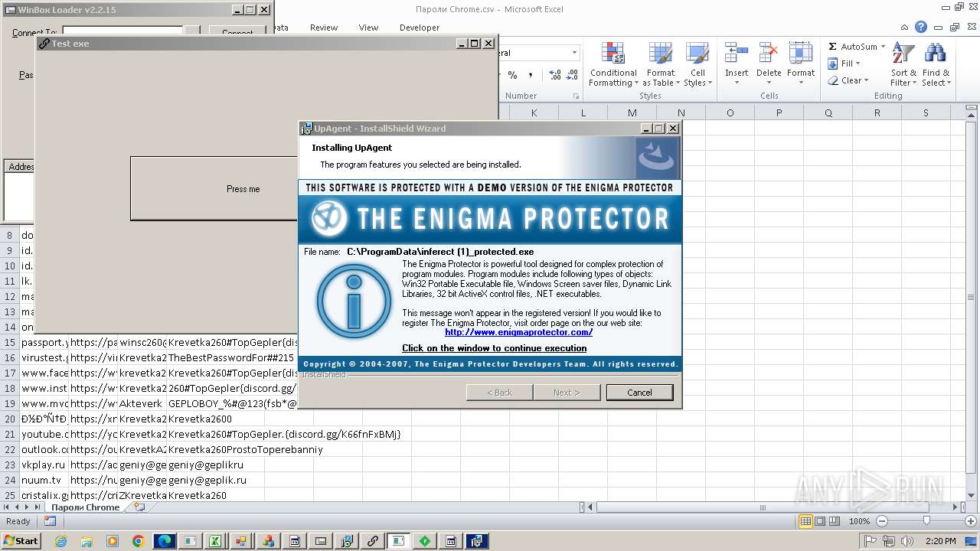Open Google Chrome from taskbar

click(x=139, y=541)
